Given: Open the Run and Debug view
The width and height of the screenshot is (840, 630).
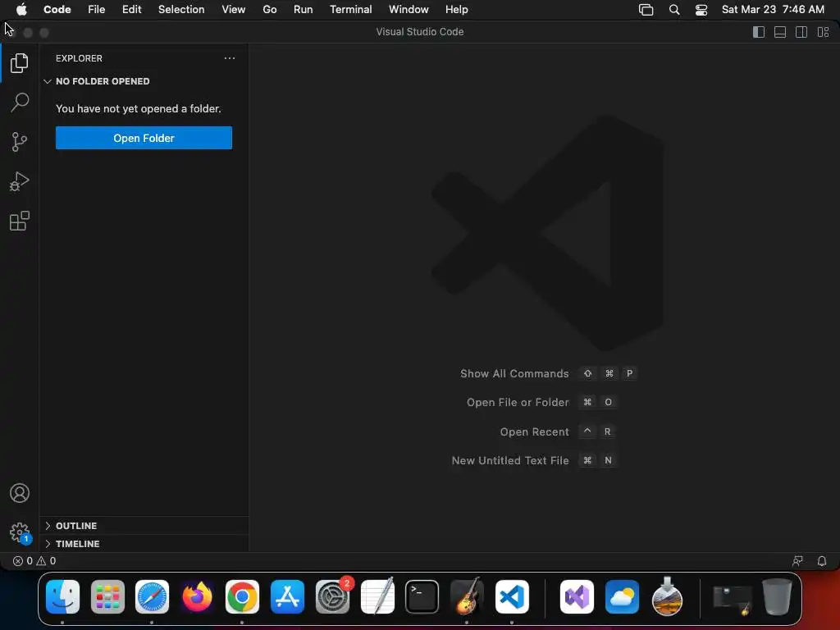Looking at the screenshot, I should click(x=20, y=181).
